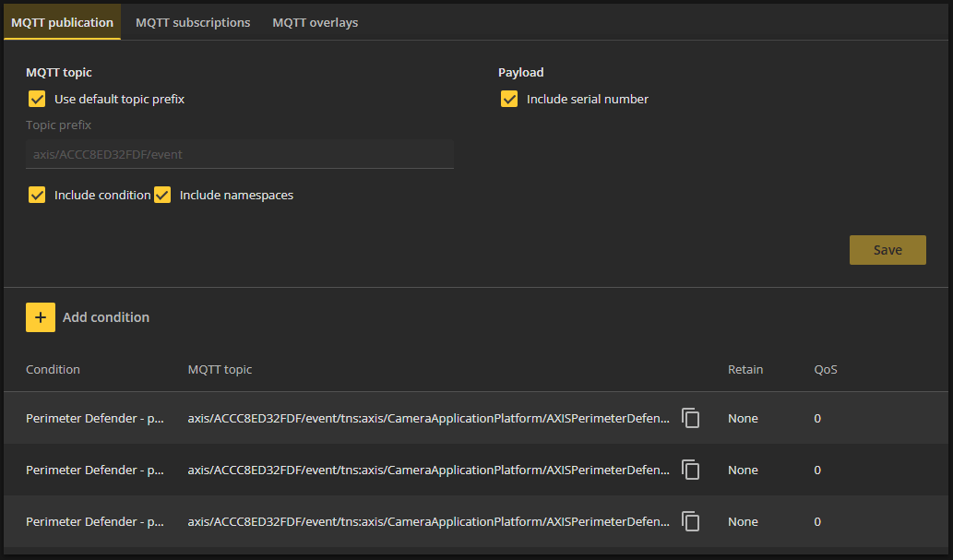Toggle the Include condition checkbox
The height and width of the screenshot is (560, 953).
point(37,195)
